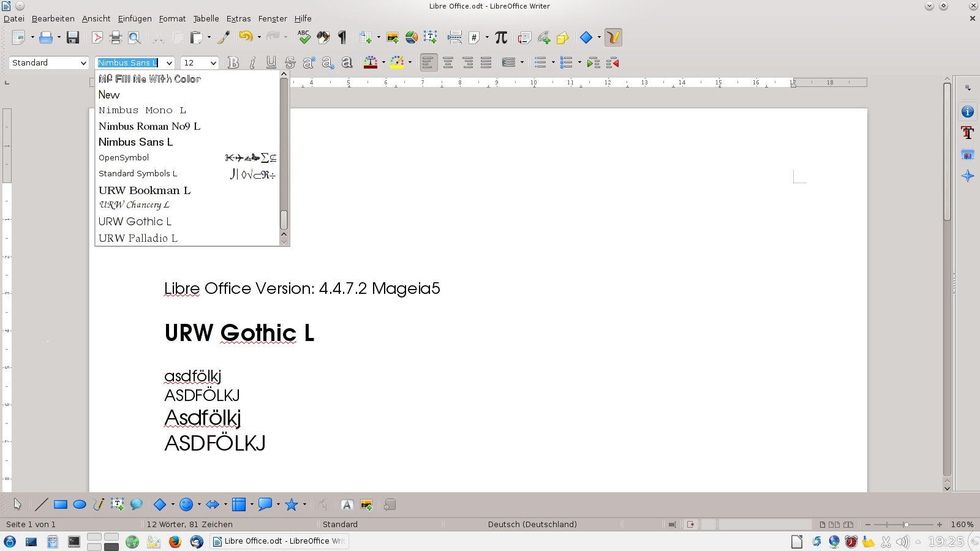
Task: Insert a text box
Action: [431, 38]
